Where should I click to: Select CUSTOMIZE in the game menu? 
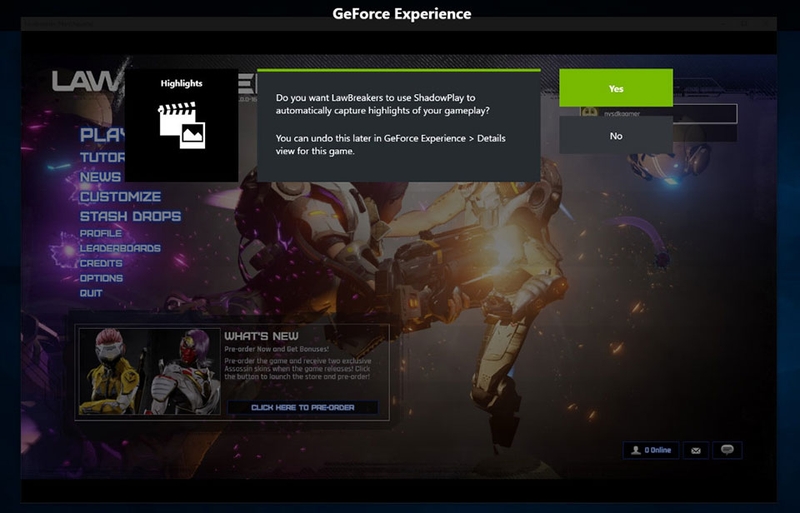120,197
